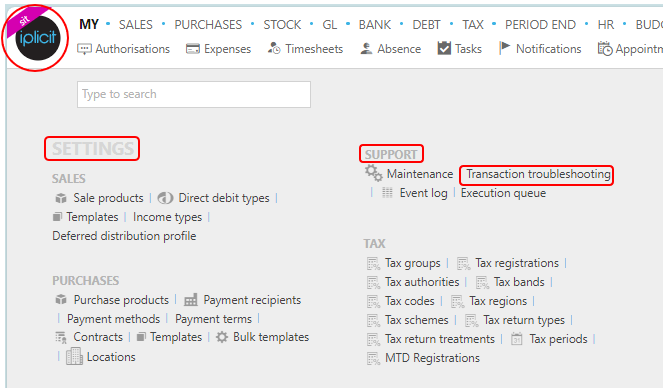The width and height of the screenshot is (666, 388).
Task: Open Absence person icon
Action: pos(366,49)
